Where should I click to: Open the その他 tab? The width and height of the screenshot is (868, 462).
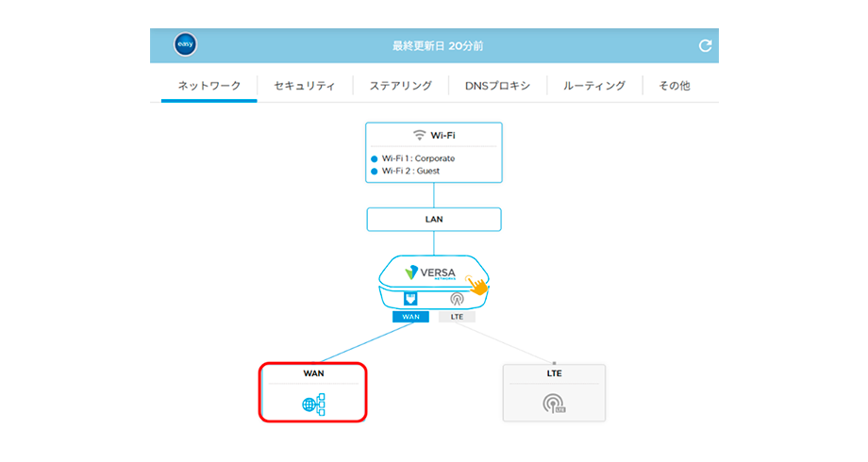(x=674, y=86)
